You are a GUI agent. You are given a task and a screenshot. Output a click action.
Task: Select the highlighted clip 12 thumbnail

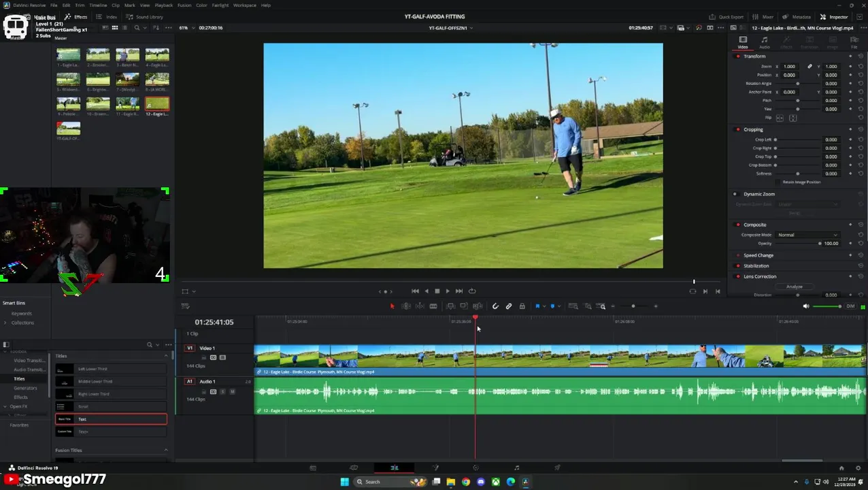click(157, 103)
